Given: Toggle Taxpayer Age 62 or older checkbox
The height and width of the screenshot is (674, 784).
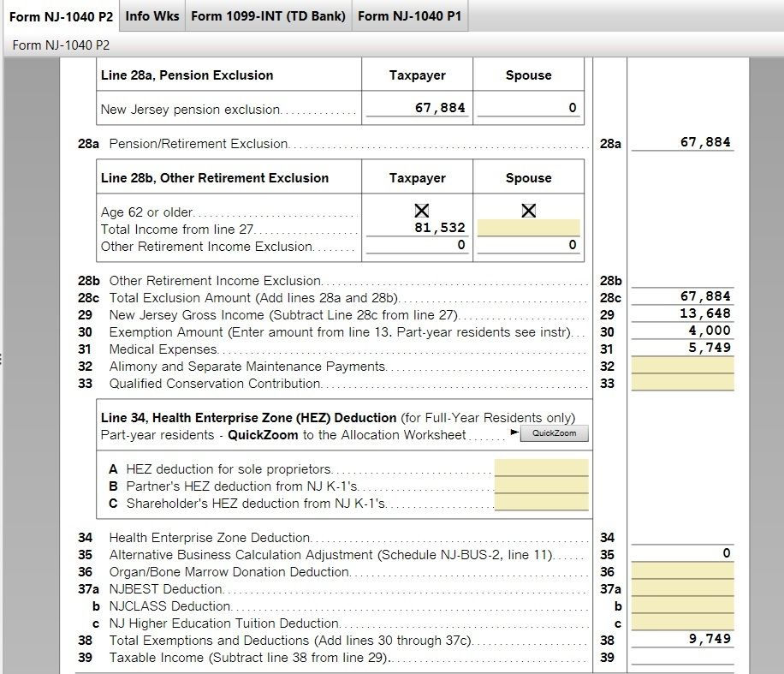Looking at the screenshot, I should point(421,211).
